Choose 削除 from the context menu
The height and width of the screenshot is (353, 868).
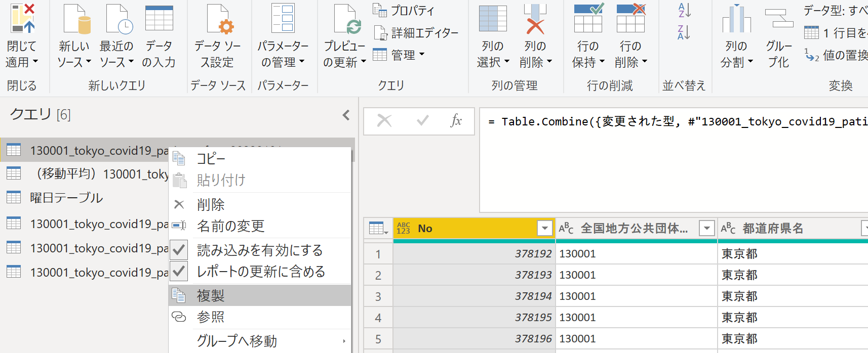tap(259, 205)
